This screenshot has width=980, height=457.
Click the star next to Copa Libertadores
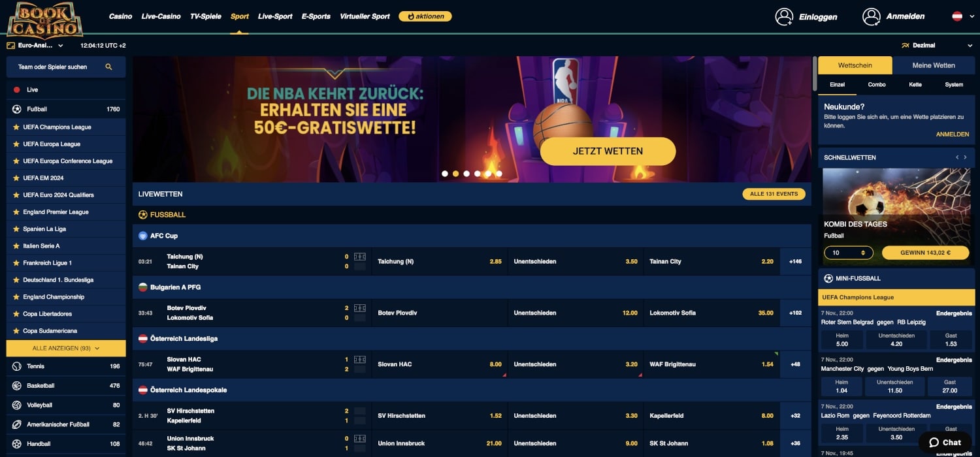pos(16,313)
